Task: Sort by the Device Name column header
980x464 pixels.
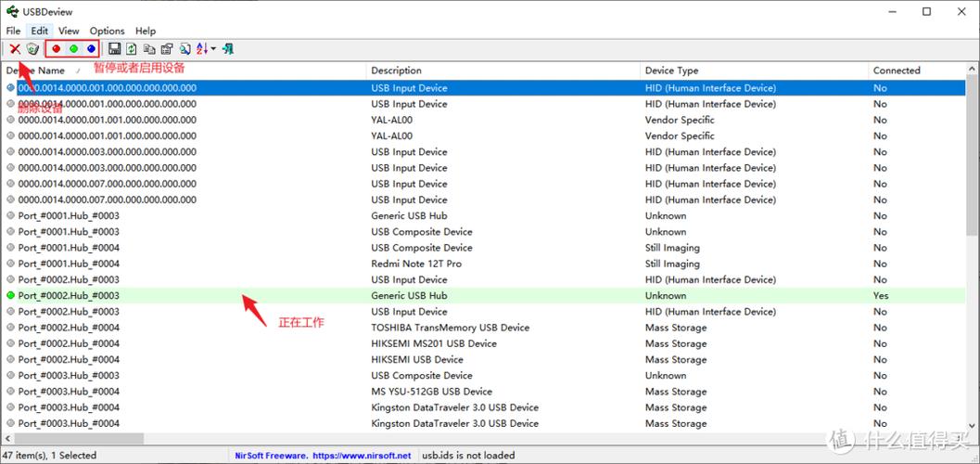Action: [x=185, y=71]
